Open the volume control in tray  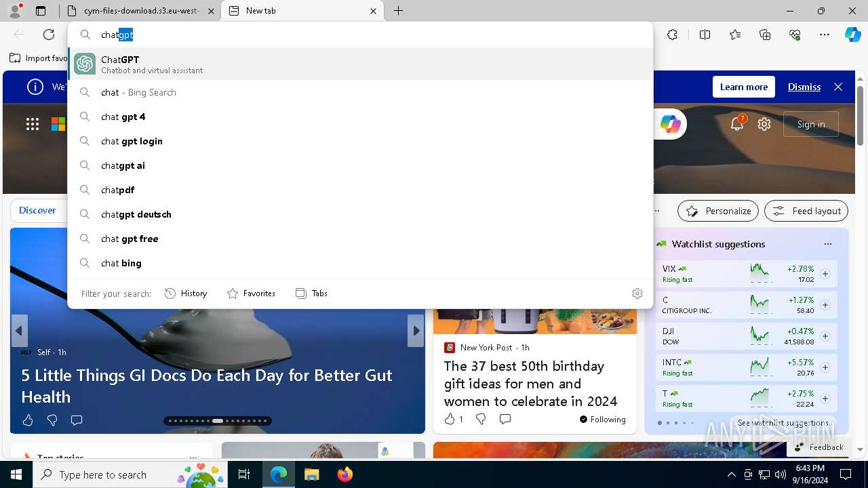[x=780, y=474]
